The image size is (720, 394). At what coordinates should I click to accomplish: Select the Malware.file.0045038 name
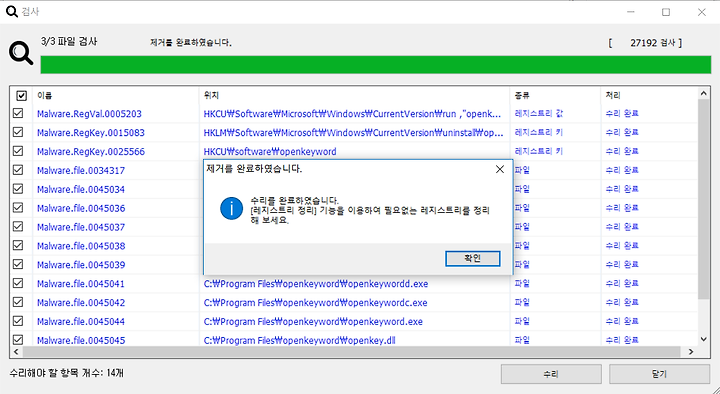coord(81,246)
